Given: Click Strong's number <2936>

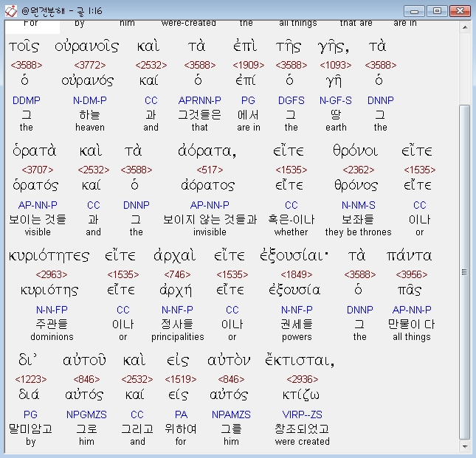Looking at the screenshot, I should click(303, 379).
